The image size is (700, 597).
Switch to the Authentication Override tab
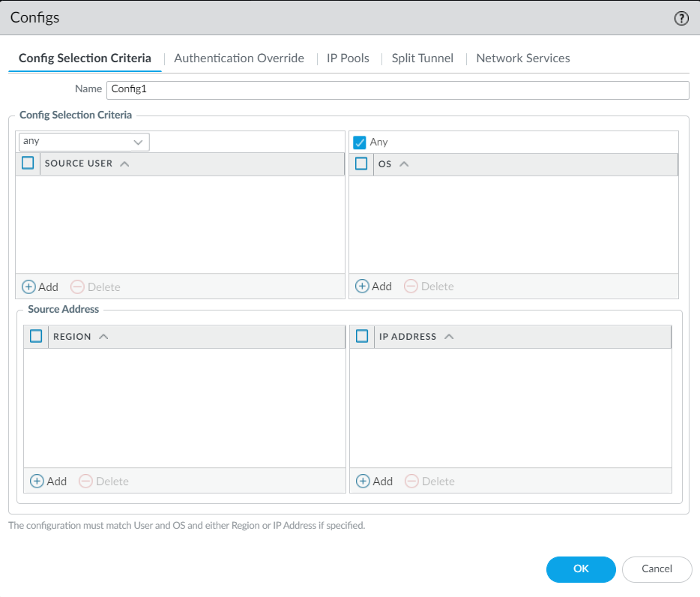(x=239, y=58)
